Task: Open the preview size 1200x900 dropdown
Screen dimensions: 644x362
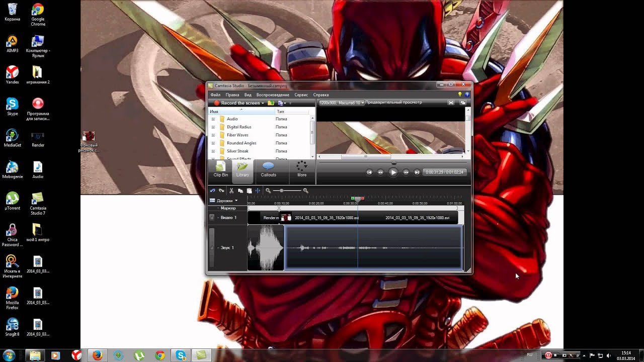Action: 341,103
